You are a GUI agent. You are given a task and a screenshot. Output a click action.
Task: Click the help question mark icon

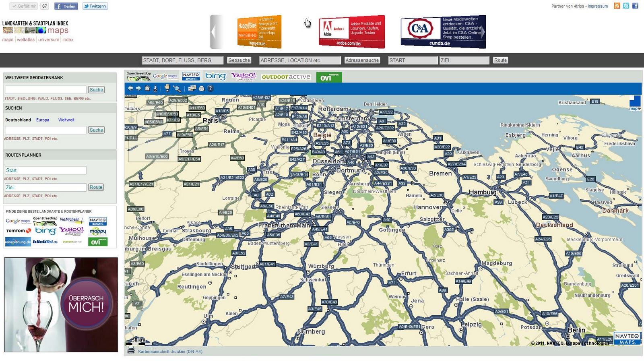coord(210,88)
